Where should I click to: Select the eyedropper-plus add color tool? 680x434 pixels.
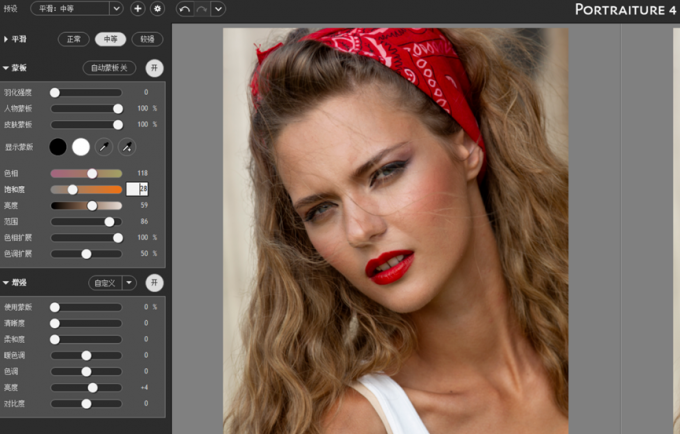127,147
